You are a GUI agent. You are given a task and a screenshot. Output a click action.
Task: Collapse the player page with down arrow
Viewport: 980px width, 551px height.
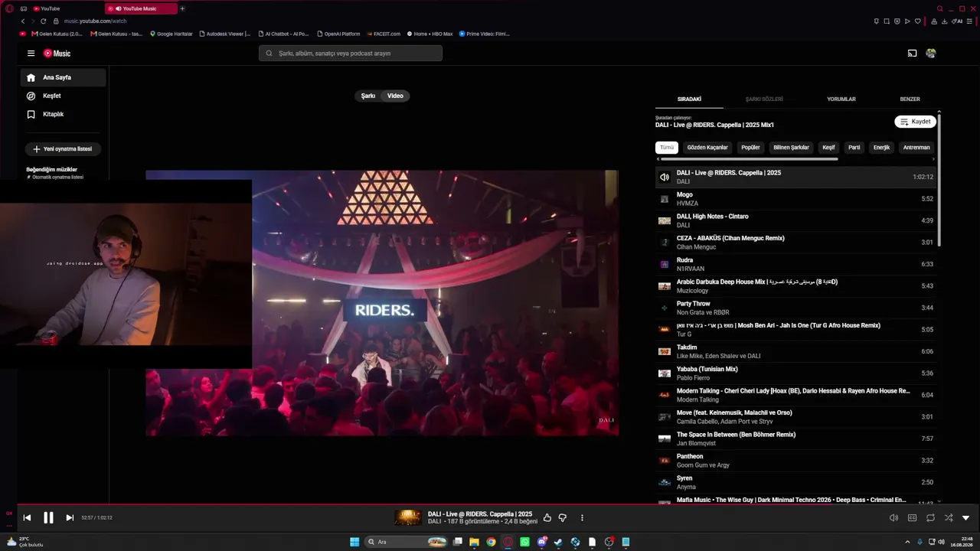point(965,518)
